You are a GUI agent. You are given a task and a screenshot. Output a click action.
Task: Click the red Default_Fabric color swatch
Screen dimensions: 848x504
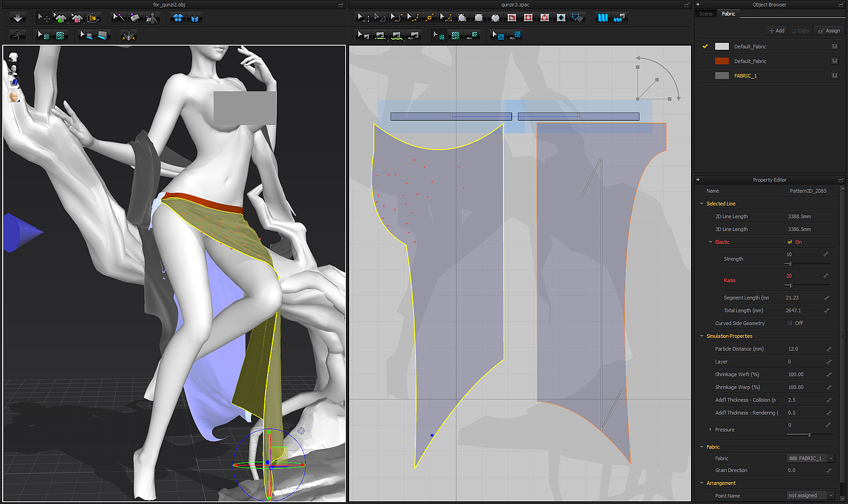[x=722, y=61]
